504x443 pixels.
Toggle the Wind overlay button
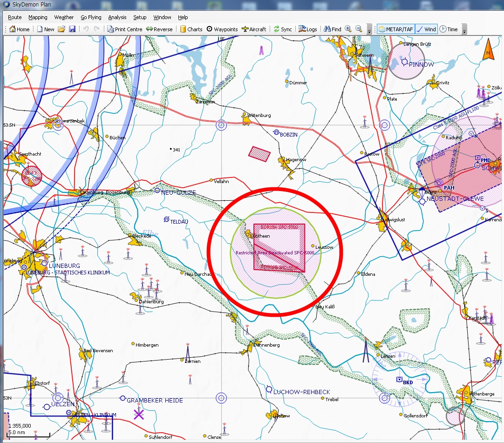426,29
